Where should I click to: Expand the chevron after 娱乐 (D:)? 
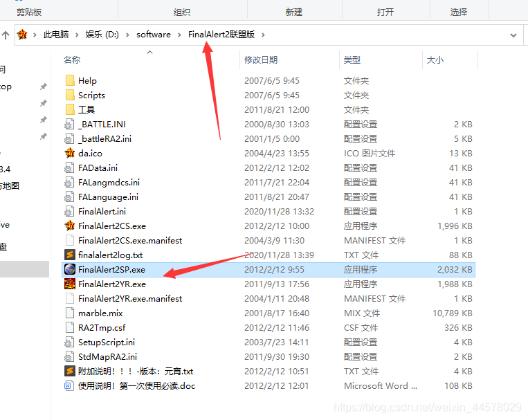pyautogui.click(x=127, y=35)
